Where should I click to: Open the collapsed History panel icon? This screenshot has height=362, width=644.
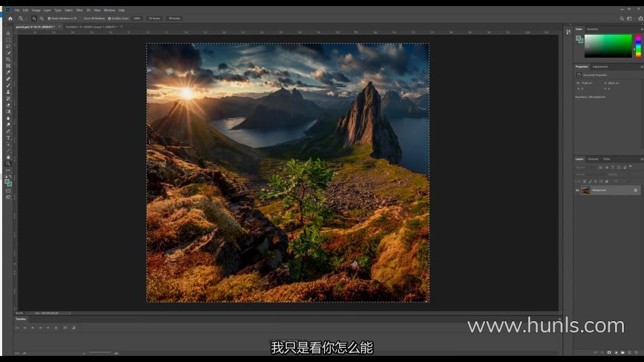pyautogui.click(x=568, y=32)
